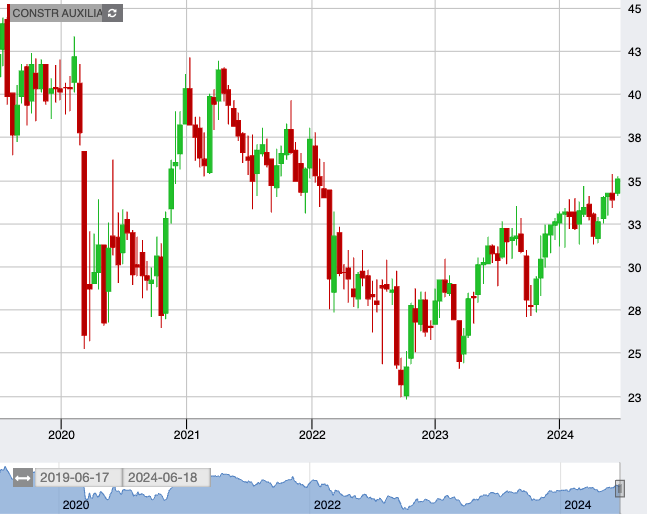Click the 2024 label in the navigator
The image size is (648, 518).
(577, 505)
